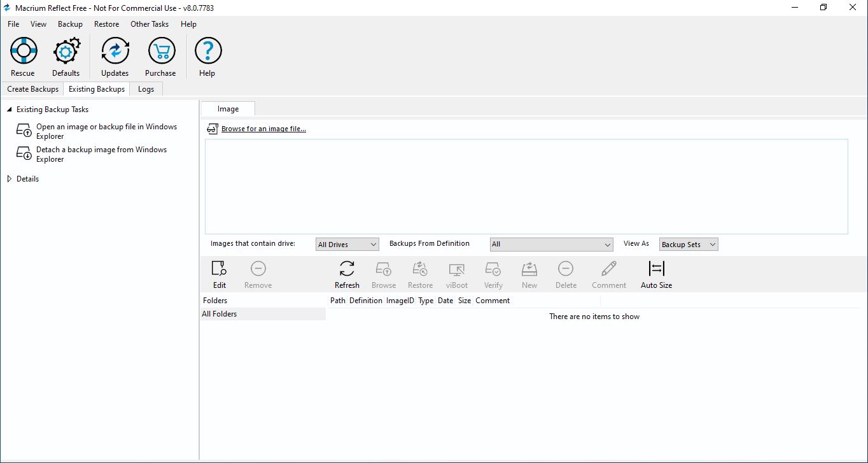Click the "There are no items to show" text

(594, 317)
